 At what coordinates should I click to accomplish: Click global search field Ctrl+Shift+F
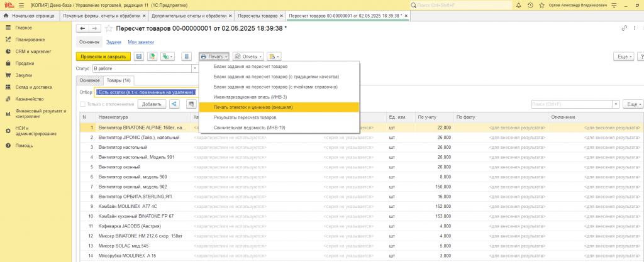(460, 5)
